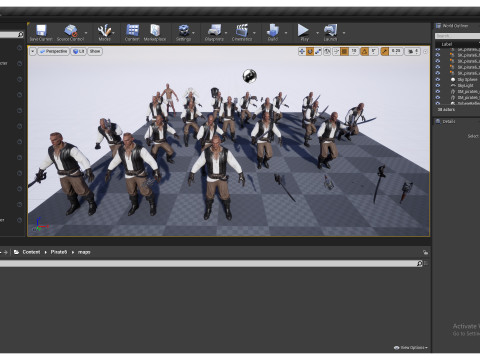Screen dimensions: 480x360
Task: Open Settings dropdown arrow
Action: coord(193,33)
